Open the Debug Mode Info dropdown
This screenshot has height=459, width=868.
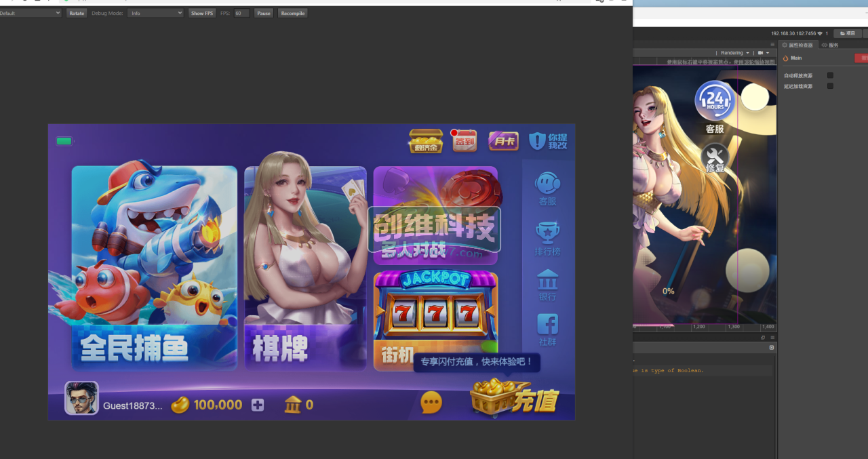pyautogui.click(x=155, y=13)
